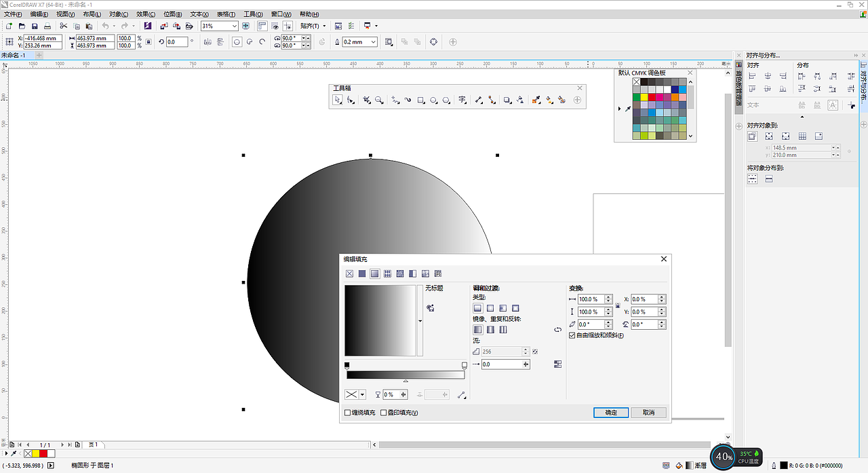
Task: Choose Two-color pattern fill type
Action: coord(412,273)
